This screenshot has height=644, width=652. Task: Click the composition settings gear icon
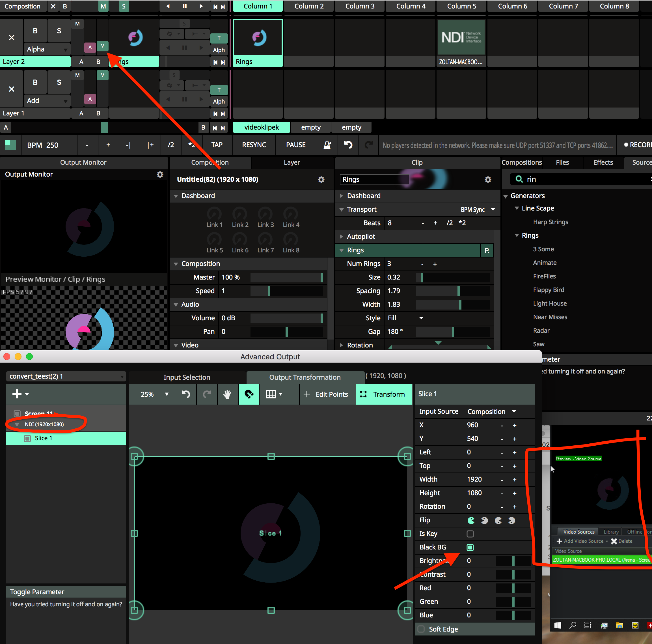pos(321,179)
